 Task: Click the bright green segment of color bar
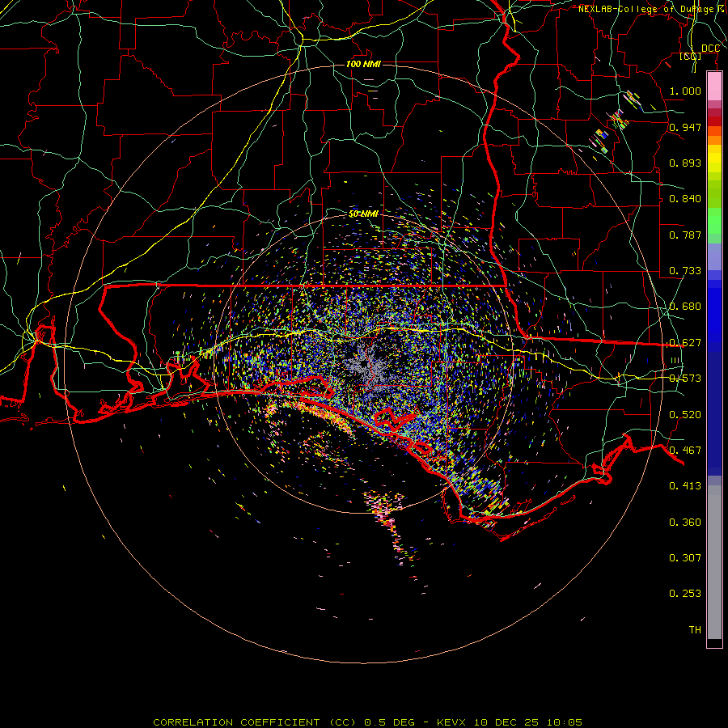(x=714, y=221)
